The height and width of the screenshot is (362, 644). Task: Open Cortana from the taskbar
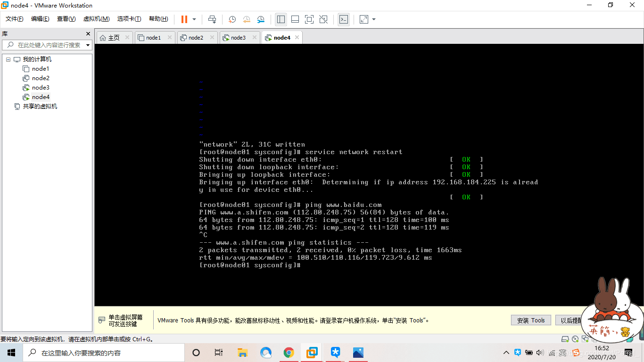[x=196, y=353]
